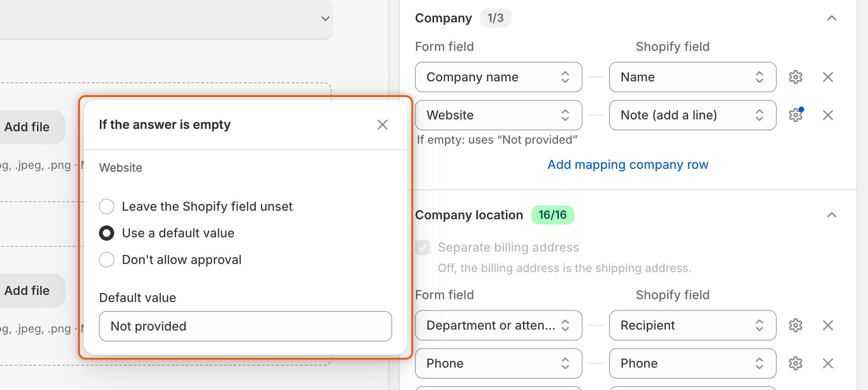This screenshot has width=868, height=390.
Task: Open the Department or attention dropdown
Action: [x=499, y=325]
